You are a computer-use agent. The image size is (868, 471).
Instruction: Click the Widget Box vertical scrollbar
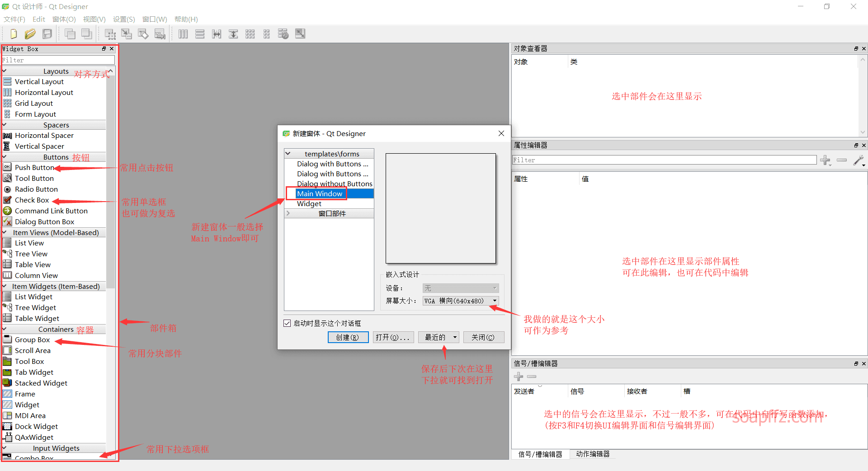pos(111,181)
